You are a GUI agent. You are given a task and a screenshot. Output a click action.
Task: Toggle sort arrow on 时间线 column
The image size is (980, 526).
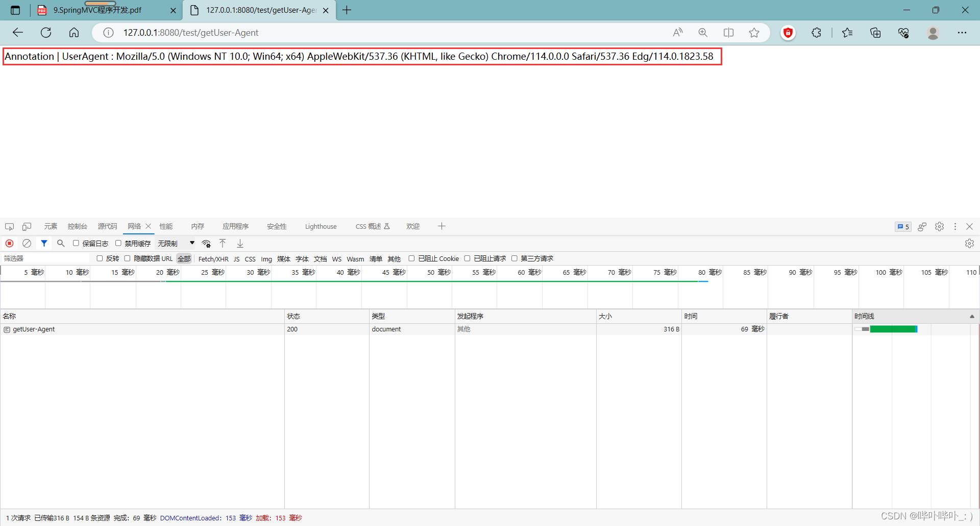[972, 317]
